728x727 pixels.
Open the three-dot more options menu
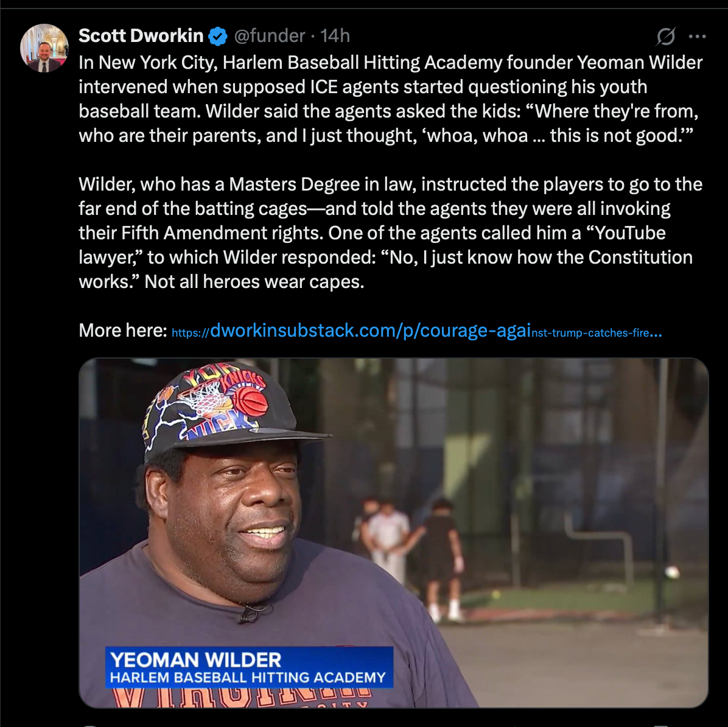click(x=698, y=37)
